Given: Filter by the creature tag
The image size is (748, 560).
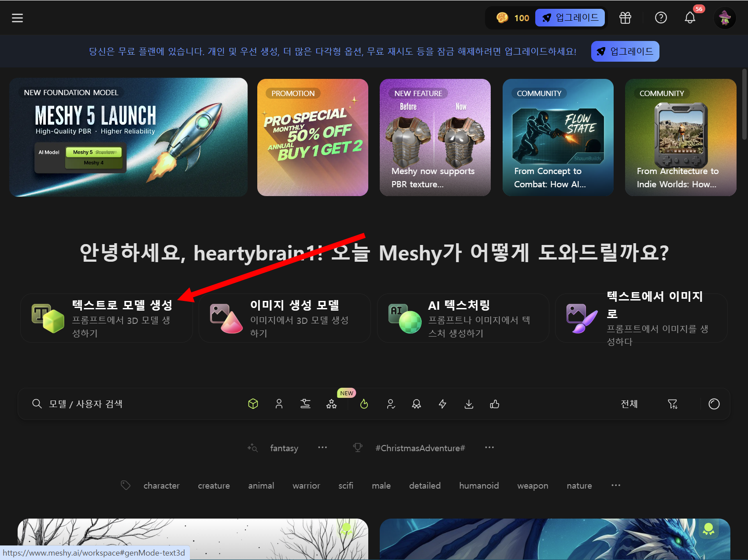Looking at the screenshot, I should click(x=214, y=486).
